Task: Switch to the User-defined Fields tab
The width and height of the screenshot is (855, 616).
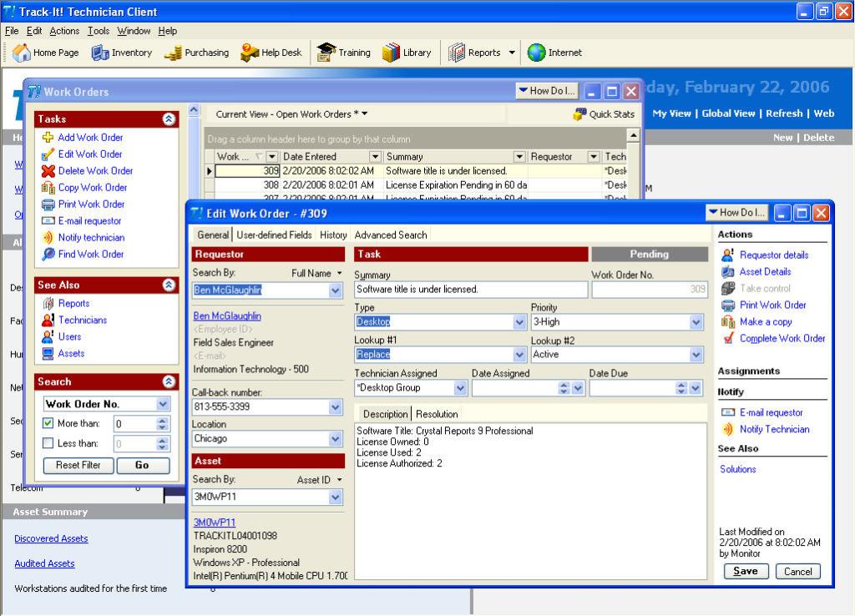Action: click(x=274, y=235)
